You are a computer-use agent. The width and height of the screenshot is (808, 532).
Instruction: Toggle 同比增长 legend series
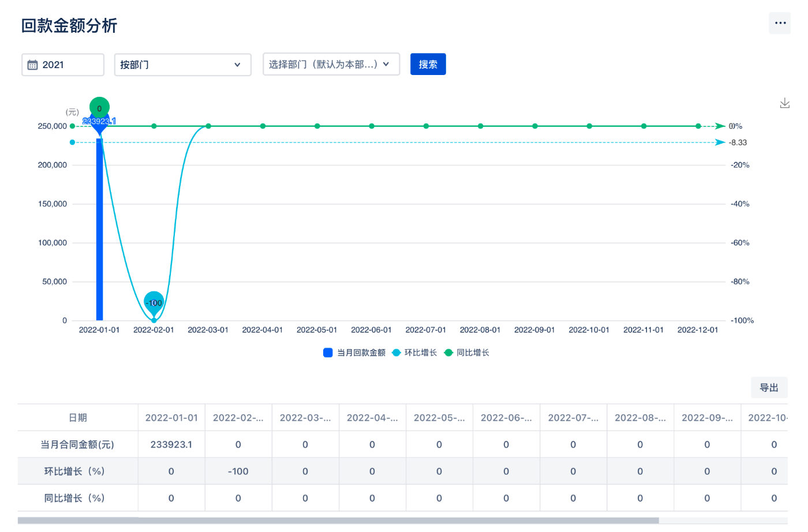(x=467, y=353)
